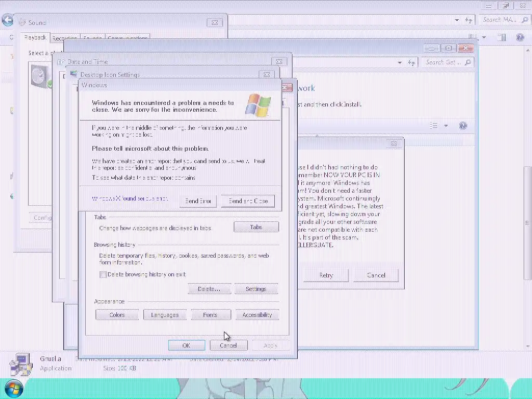The image size is (532, 399).
Task: Click the rear Explorer vertical scrollbar thumb
Action: (527, 222)
